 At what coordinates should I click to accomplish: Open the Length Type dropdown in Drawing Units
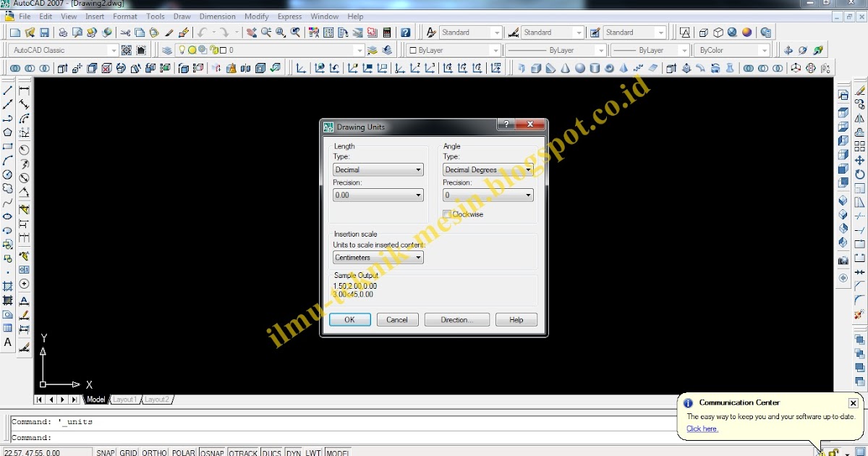click(x=418, y=169)
